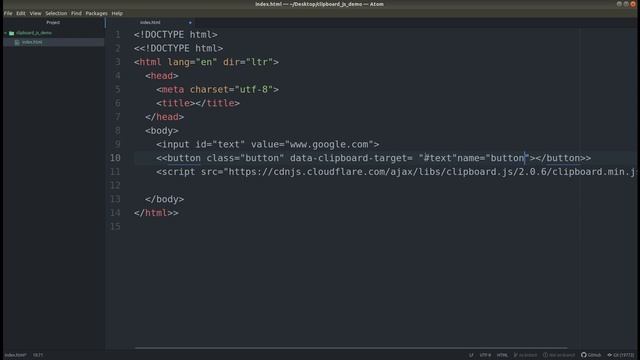
Task: Open the View menu
Action: (35, 13)
